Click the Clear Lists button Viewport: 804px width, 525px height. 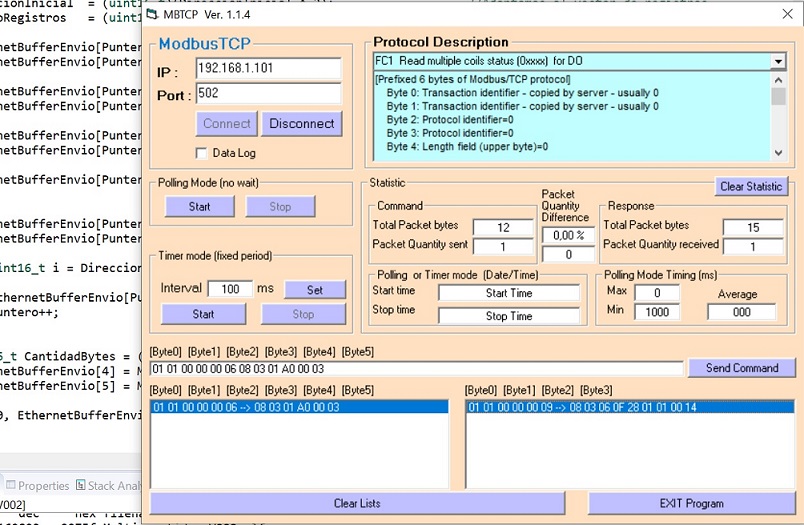(357, 503)
